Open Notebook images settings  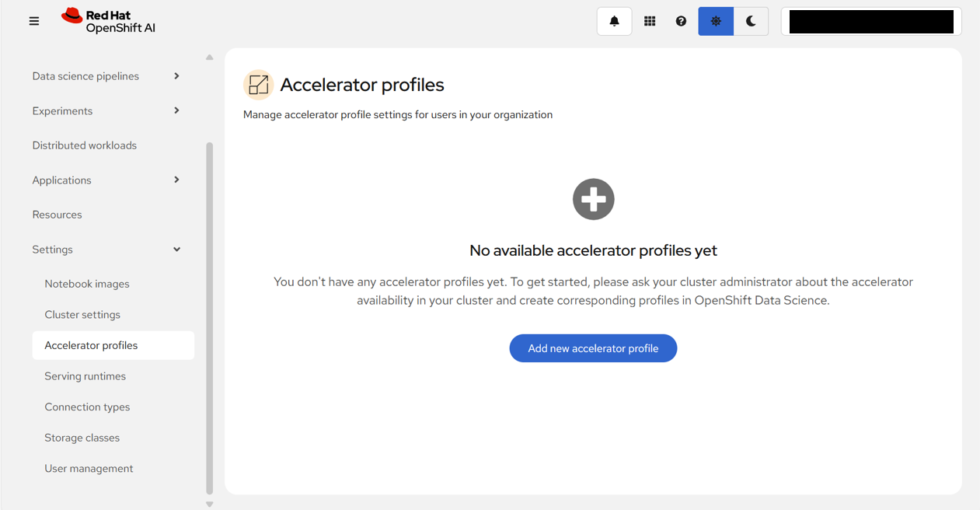tap(113, 284)
